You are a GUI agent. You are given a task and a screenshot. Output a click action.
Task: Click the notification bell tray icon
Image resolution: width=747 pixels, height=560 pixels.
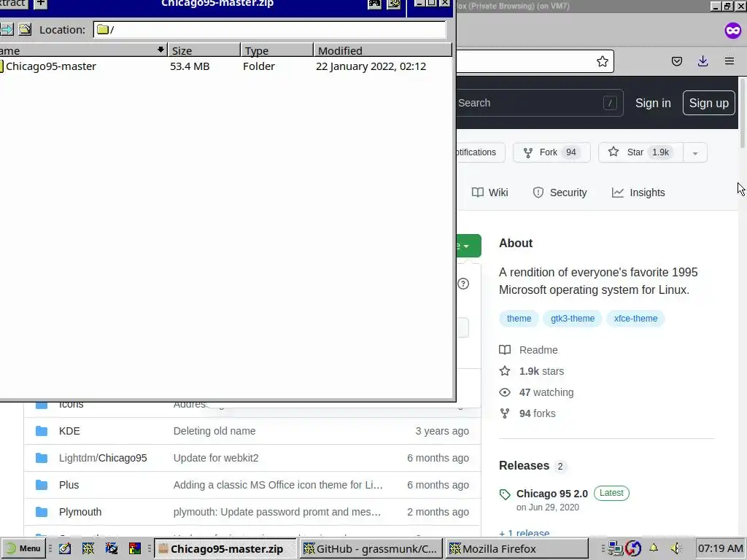tap(654, 548)
